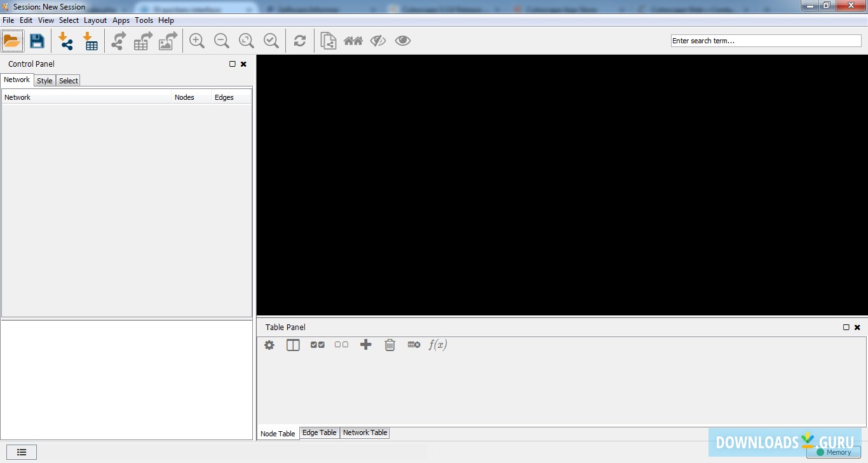Zoom out of the network view
The image size is (868, 463).
222,41
